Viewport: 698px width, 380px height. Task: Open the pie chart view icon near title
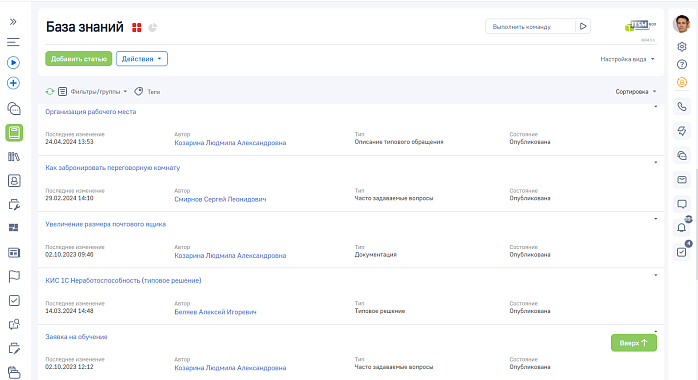[152, 28]
